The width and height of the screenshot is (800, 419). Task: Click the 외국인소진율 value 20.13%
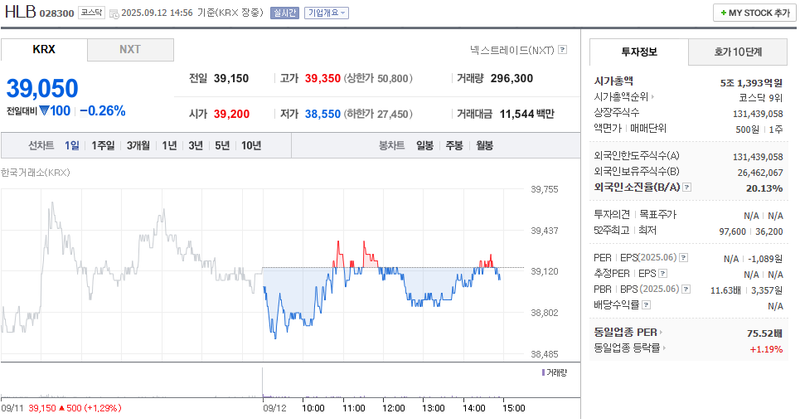764,188
